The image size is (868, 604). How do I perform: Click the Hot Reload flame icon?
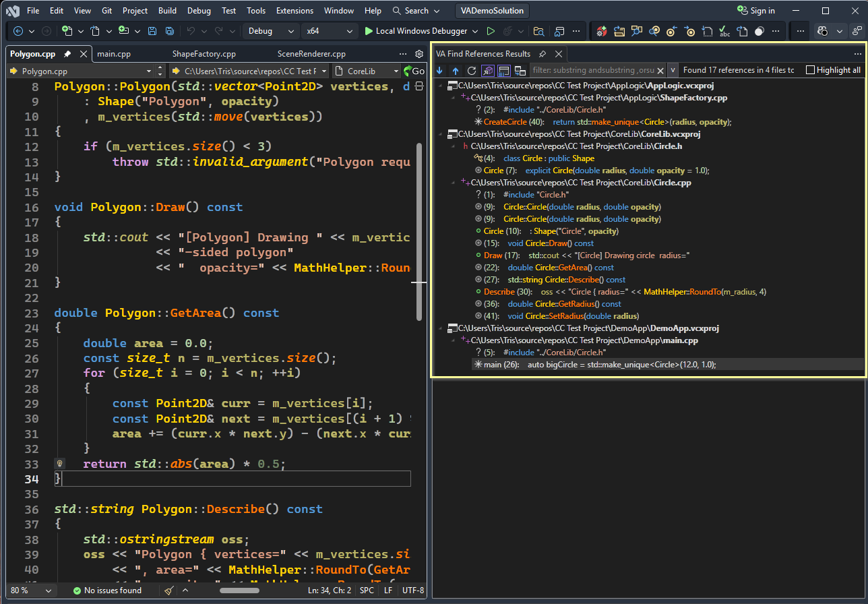(x=508, y=31)
